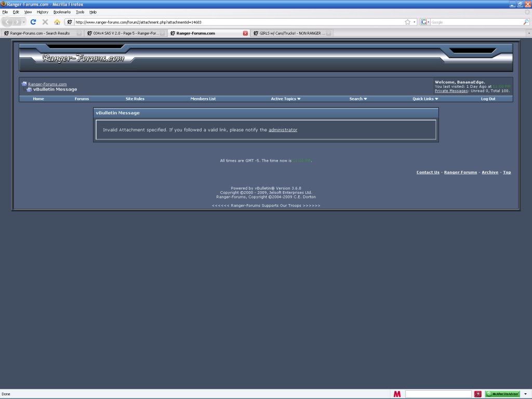Click the Top footer link
The image size is (532, 399).
[507, 172]
